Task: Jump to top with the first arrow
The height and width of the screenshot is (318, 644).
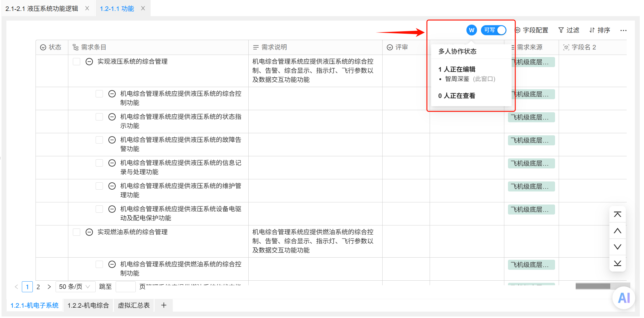Action: click(618, 214)
